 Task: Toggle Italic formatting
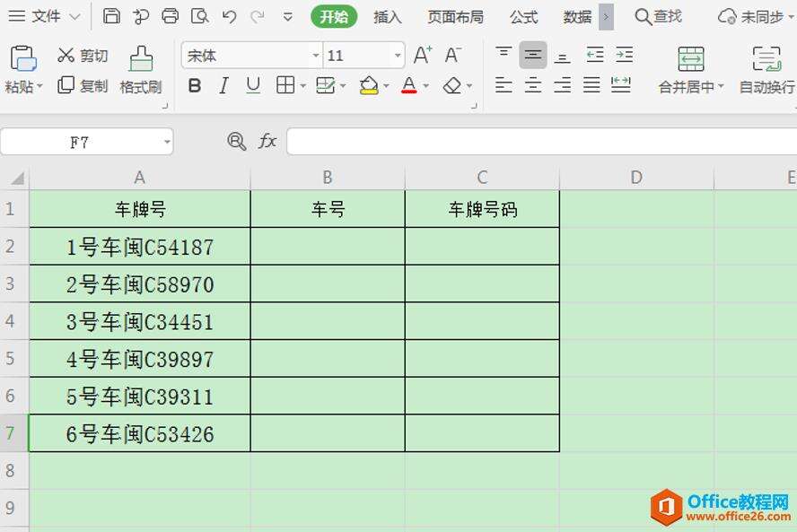[x=223, y=85]
